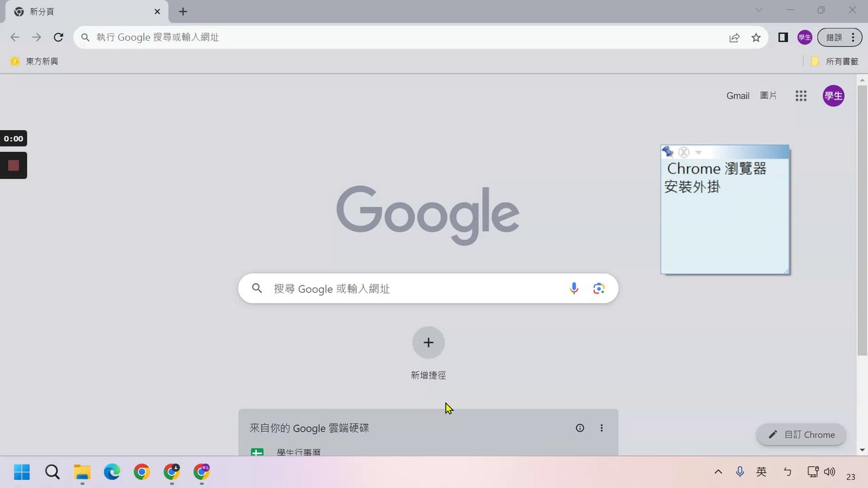Click the microphone tray icon

point(740,472)
